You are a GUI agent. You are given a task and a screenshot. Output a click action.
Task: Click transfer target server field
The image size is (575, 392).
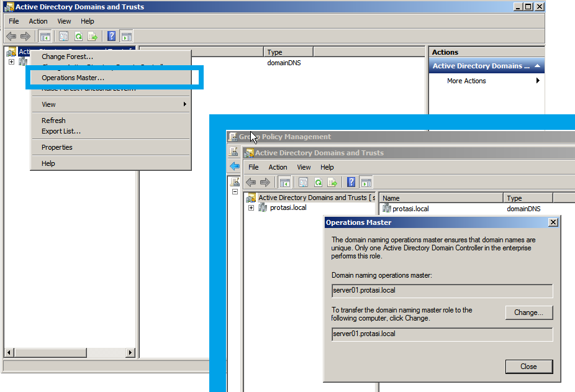(442, 334)
